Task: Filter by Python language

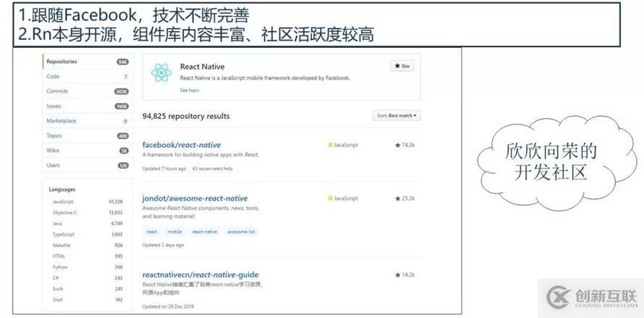Action: [88, 267]
